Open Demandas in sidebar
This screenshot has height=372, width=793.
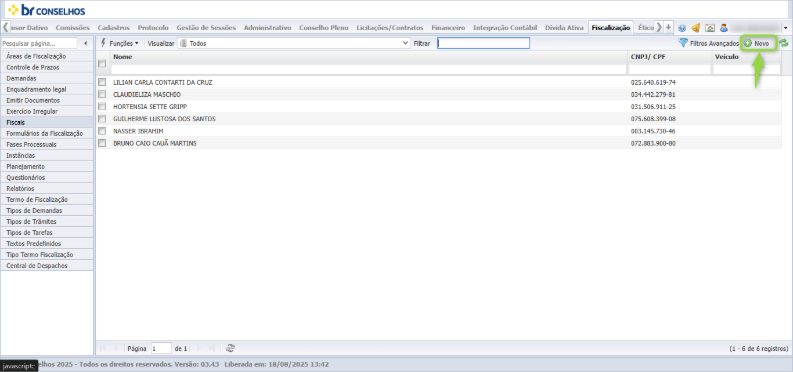click(x=47, y=78)
